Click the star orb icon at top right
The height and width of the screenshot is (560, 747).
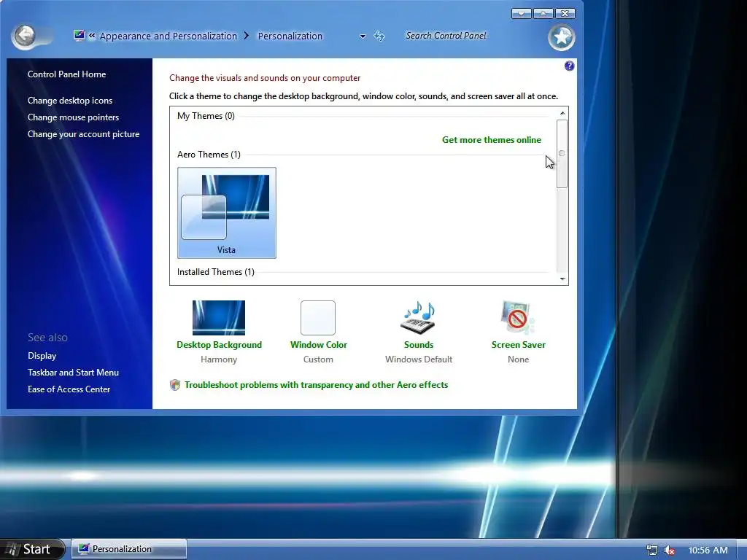click(561, 37)
